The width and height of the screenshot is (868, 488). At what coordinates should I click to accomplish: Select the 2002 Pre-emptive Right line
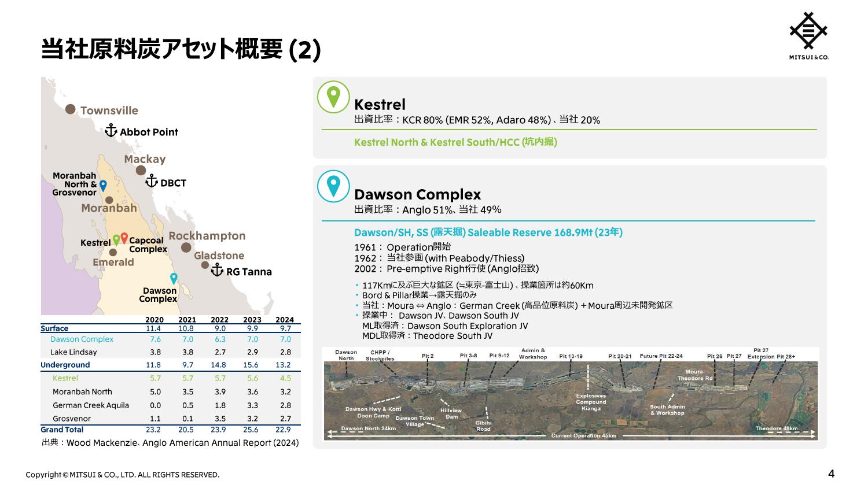pos(446,269)
